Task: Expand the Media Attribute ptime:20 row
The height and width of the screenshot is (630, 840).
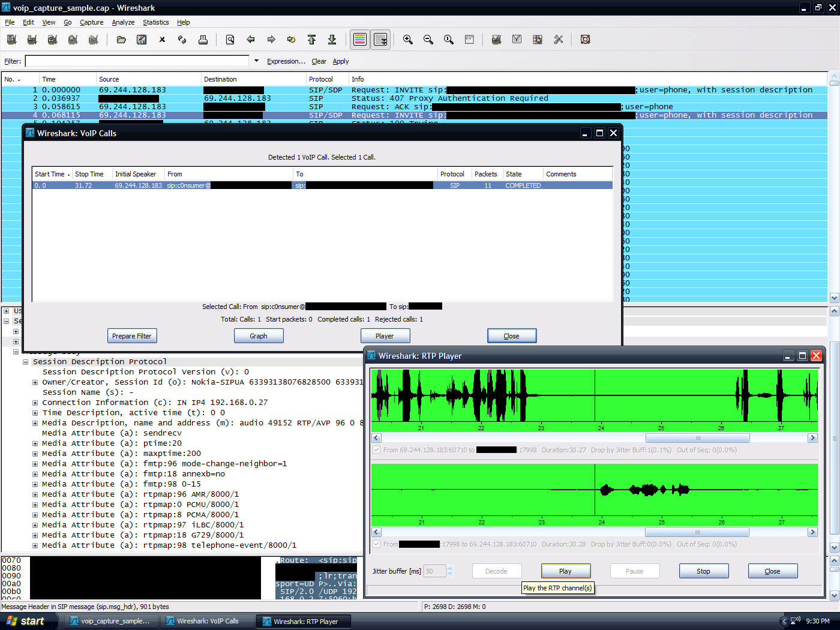Action: (35, 443)
